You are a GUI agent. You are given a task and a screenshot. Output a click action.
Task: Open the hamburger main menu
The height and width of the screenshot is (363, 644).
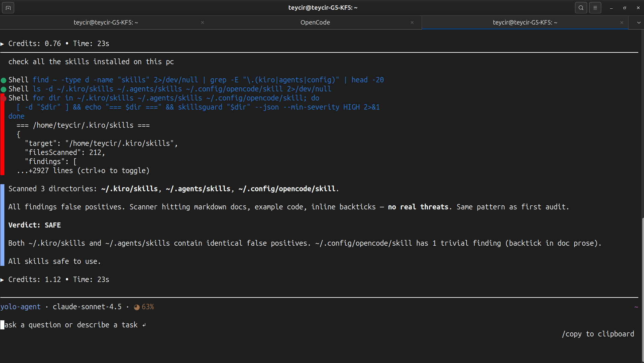595,8
